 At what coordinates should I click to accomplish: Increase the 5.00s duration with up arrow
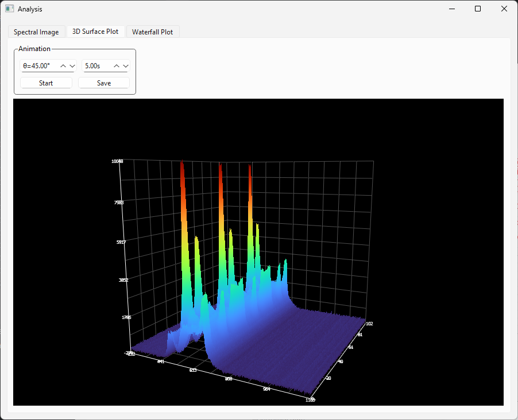point(117,66)
